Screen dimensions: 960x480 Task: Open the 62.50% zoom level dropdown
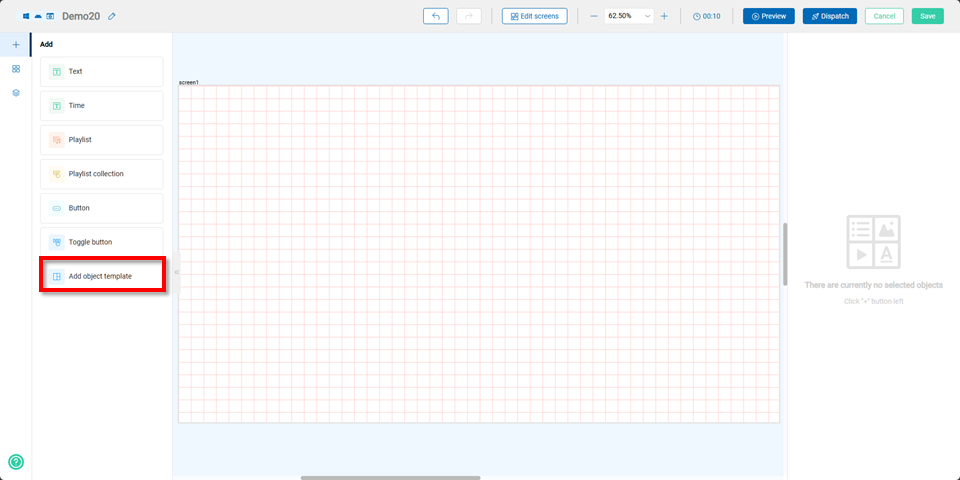tap(629, 16)
